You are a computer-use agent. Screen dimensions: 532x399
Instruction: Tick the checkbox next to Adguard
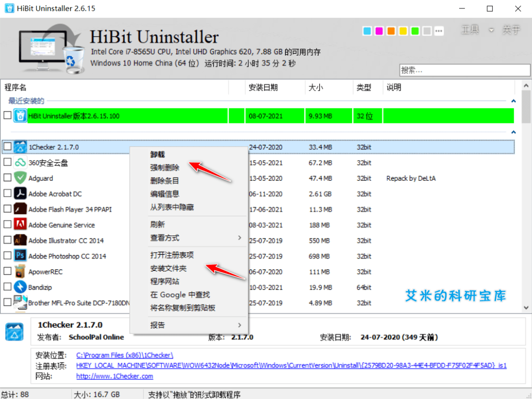coord(7,178)
